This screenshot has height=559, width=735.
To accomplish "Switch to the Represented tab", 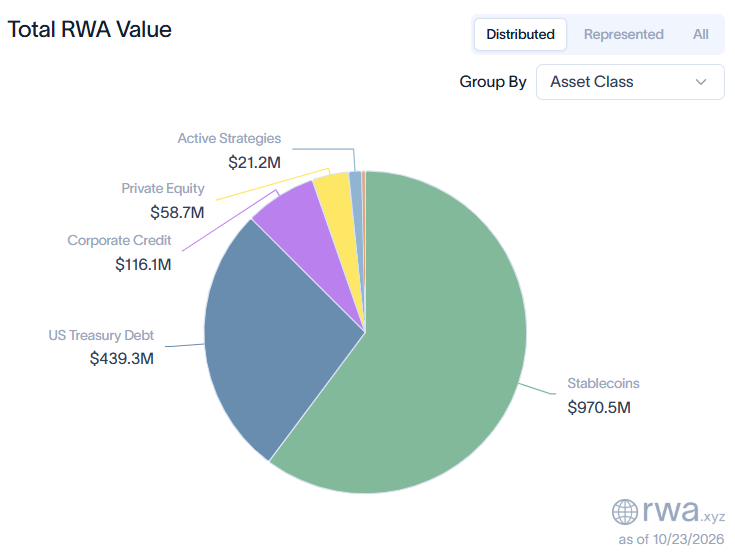I will point(623,34).
